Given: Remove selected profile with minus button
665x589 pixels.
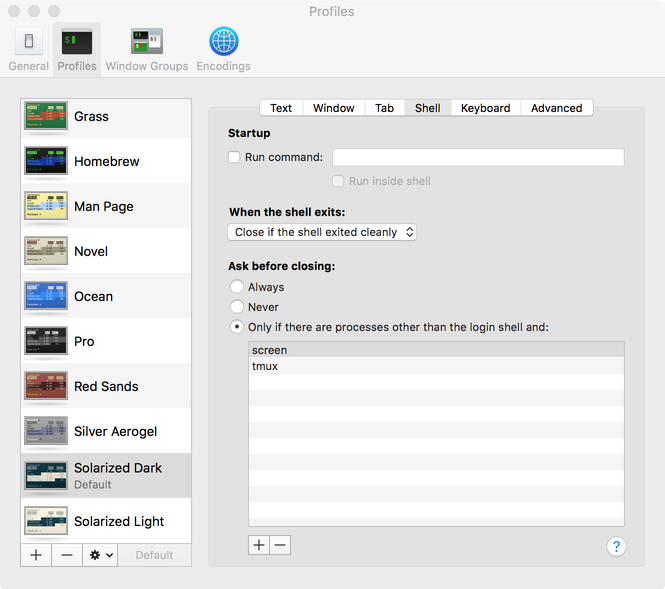Looking at the screenshot, I should [x=67, y=555].
